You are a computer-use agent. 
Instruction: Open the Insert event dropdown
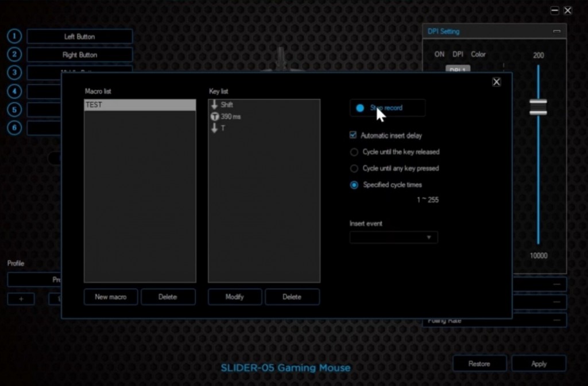[x=393, y=237]
